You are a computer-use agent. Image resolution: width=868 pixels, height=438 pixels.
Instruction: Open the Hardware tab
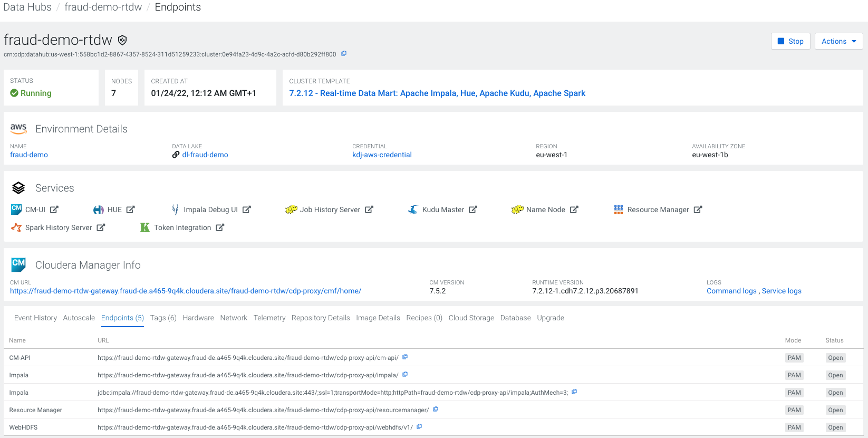[198, 318]
